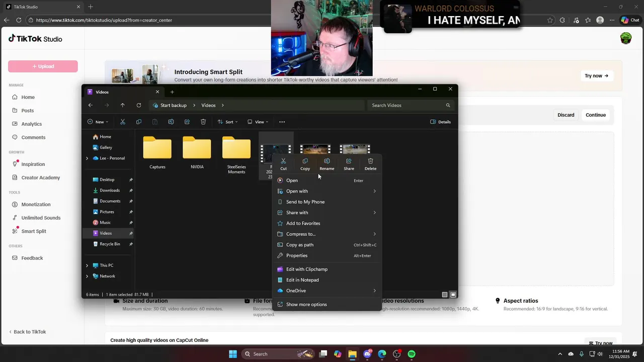The height and width of the screenshot is (362, 644).
Task: Open Inspiration in TikTok sidebar
Action: pos(33,164)
